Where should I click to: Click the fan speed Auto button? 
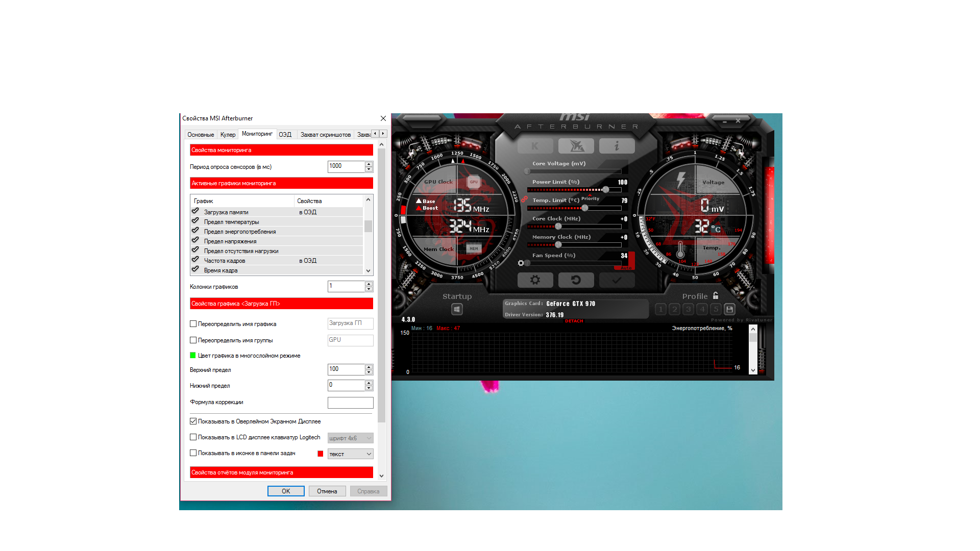[626, 267]
